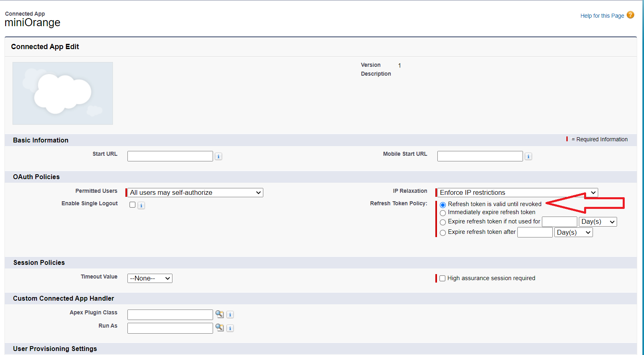Viewport: 644px width, 355px height.
Task: Show info tooltip for Enable Single Logout
Action: point(141,205)
